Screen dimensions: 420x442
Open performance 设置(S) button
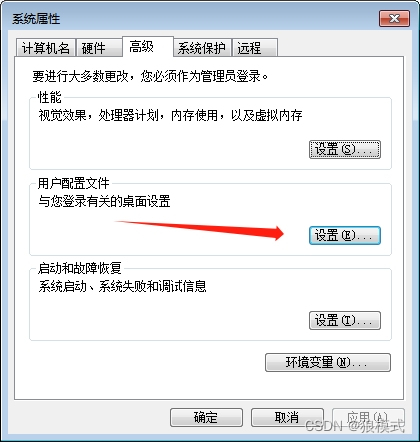[x=345, y=149]
